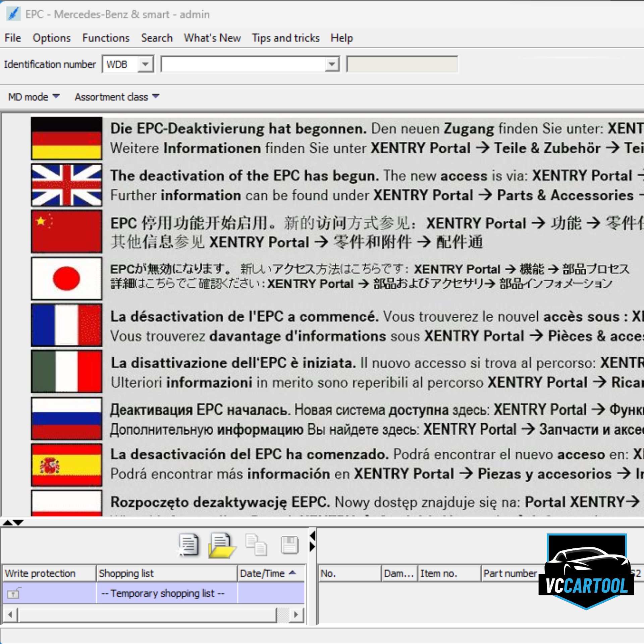Click right arrow of shopping list scrollbar

coord(296,614)
